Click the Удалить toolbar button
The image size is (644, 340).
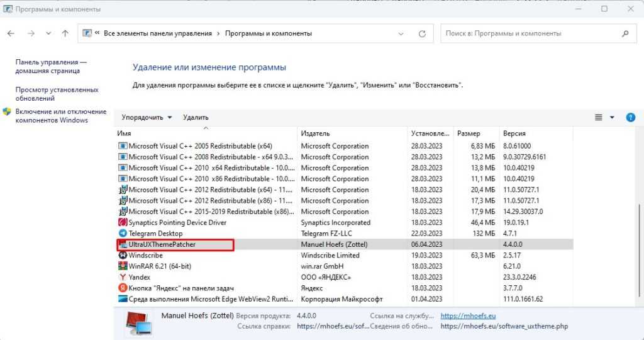(x=196, y=117)
